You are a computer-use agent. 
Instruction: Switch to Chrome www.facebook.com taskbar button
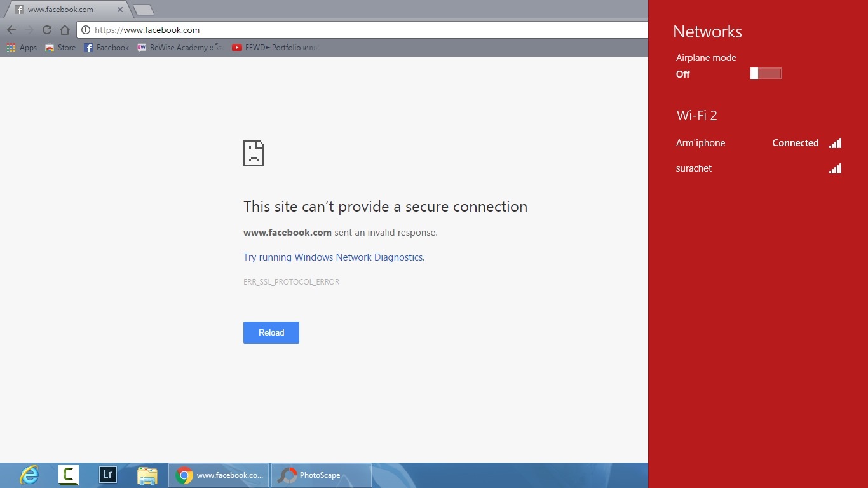pos(219,475)
